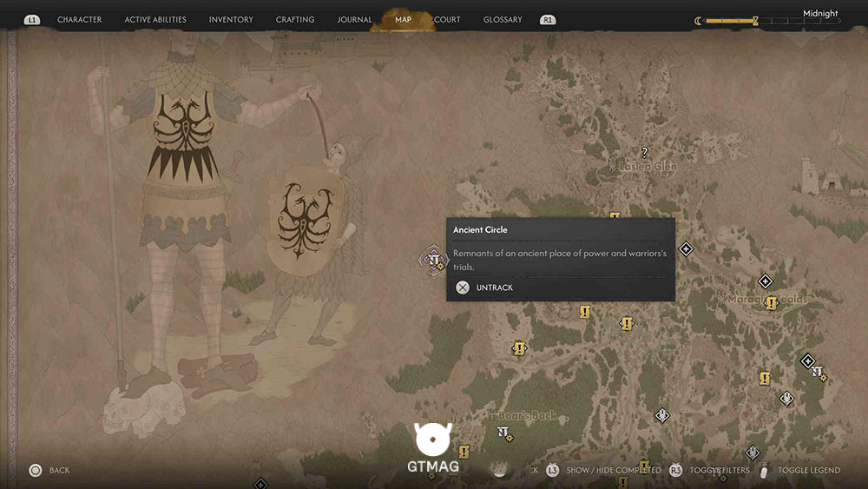Click the crescent moon time-of-day icon

pos(698,21)
